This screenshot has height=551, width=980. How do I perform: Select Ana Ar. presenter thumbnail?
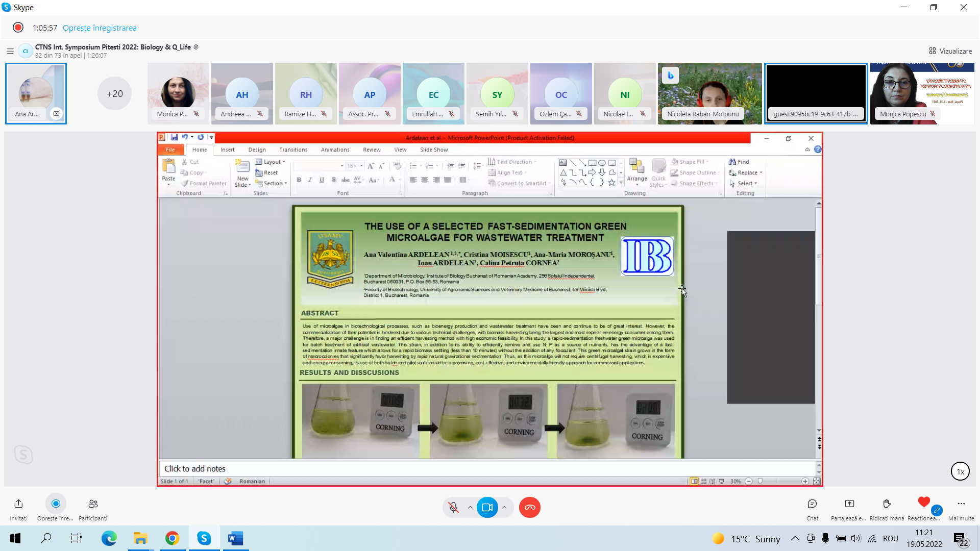coord(36,93)
